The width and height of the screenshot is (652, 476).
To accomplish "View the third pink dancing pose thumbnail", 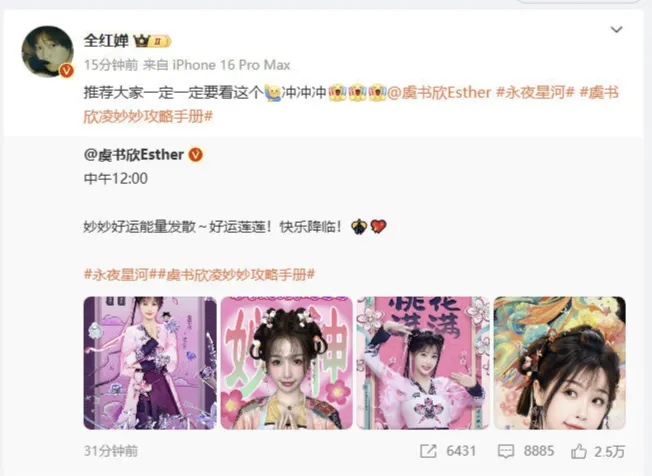I will [423, 363].
